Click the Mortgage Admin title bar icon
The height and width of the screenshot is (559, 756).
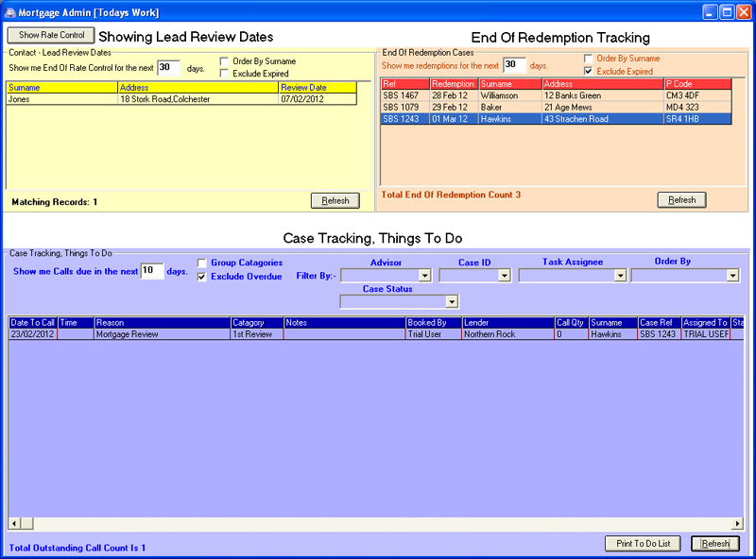point(9,12)
